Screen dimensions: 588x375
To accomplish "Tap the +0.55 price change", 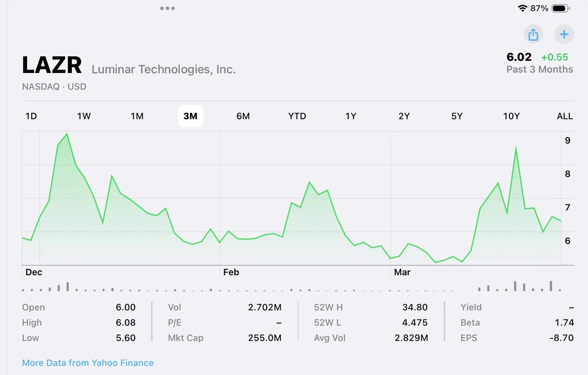I will pyautogui.click(x=555, y=57).
